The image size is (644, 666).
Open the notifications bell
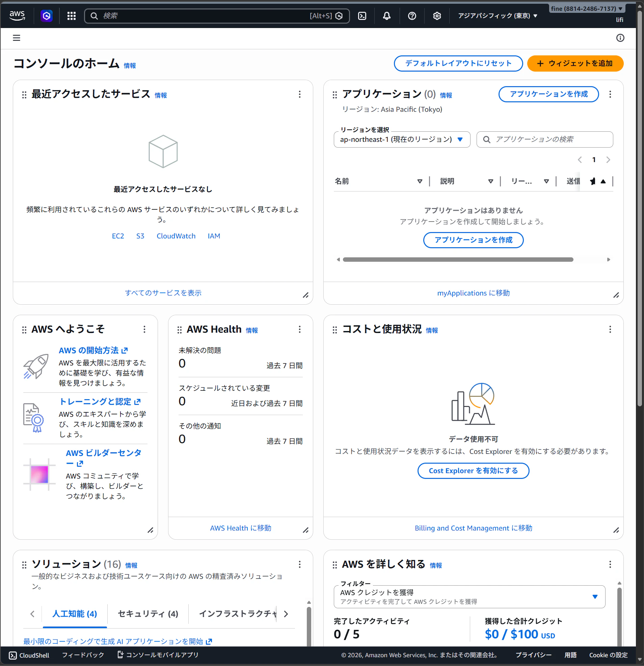point(386,16)
